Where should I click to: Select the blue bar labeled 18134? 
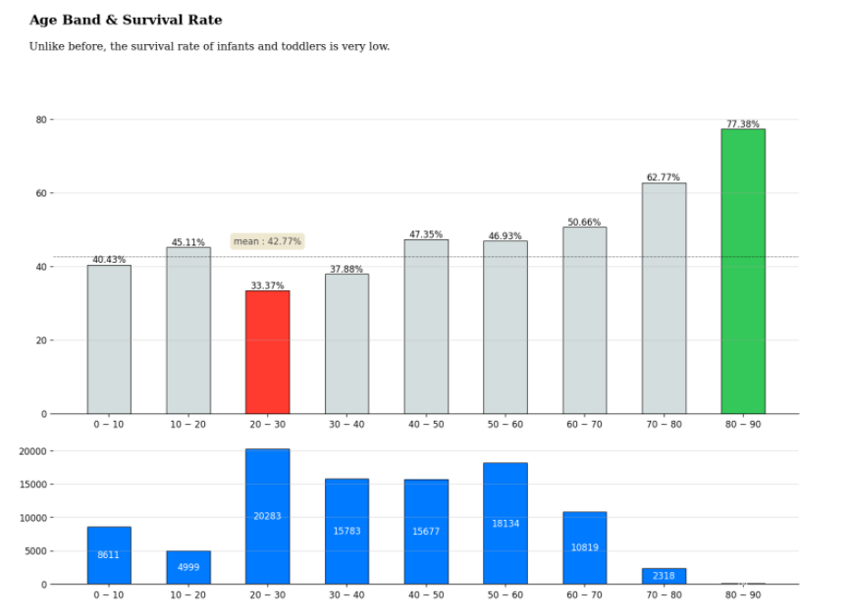coord(505,524)
